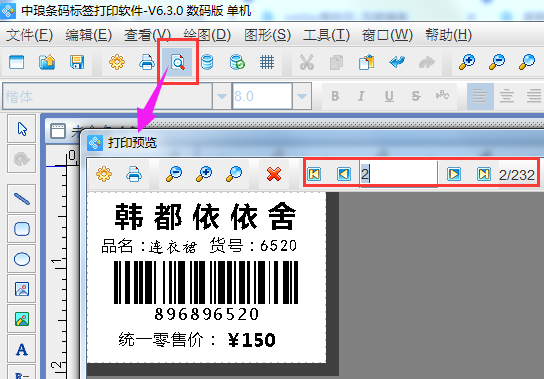Image resolution: width=544 pixels, height=379 pixels.
Task: Open the 绘图(D) menu
Action: click(x=207, y=35)
